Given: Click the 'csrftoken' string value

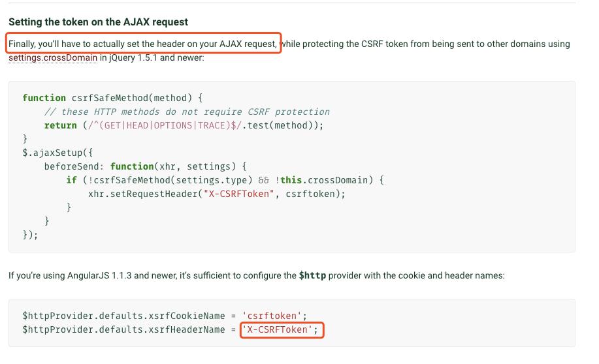Looking at the screenshot, I should pos(272,316).
